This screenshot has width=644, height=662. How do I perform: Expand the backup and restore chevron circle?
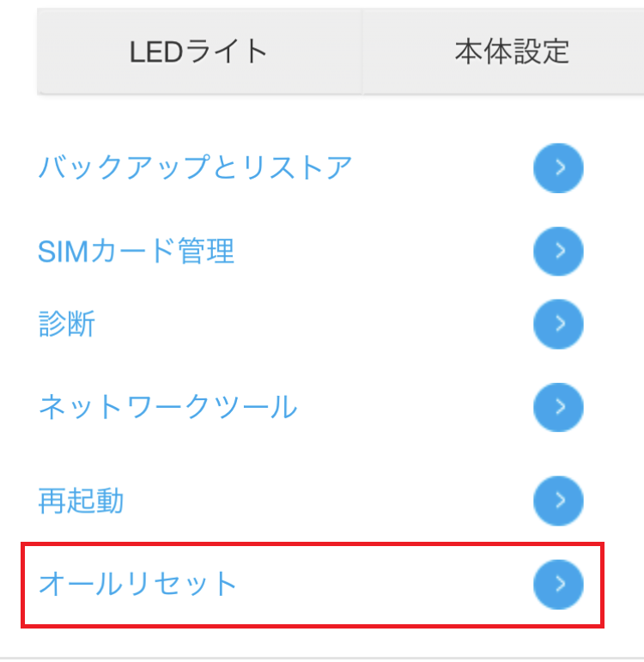pyautogui.click(x=558, y=168)
